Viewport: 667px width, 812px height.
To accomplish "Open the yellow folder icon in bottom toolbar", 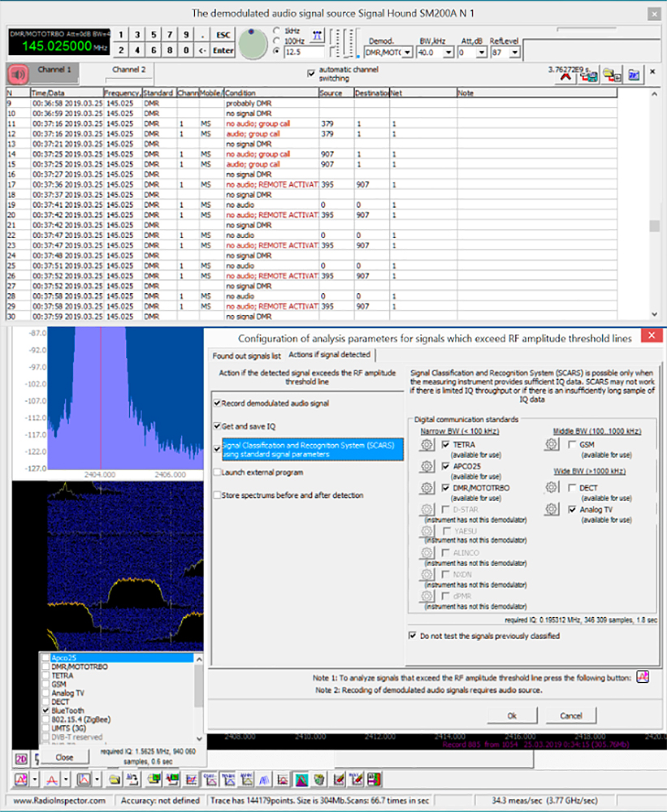I will click(x=114, y=779).
